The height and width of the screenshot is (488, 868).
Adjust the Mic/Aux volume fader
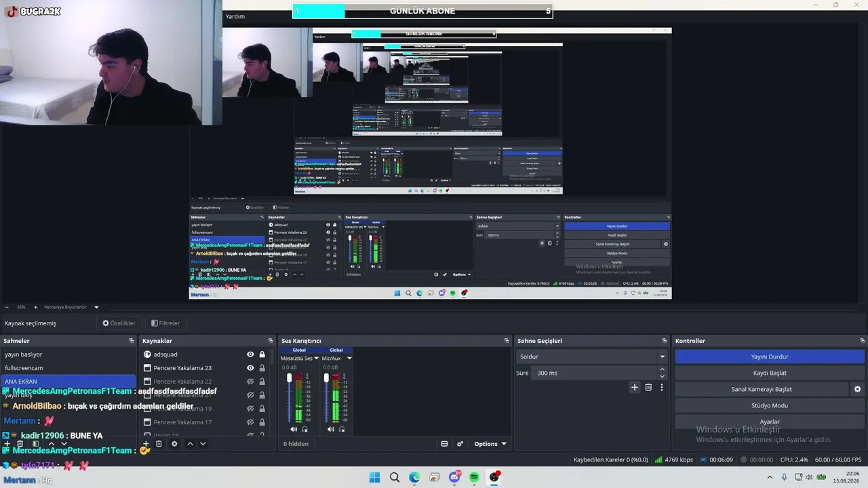coord(326,378)
